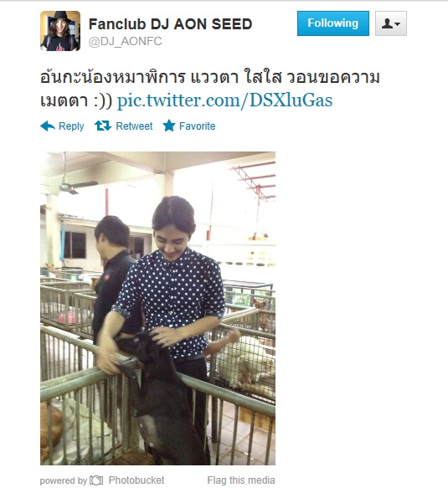The width and height of the screenshot is (448, 498).
Task: Open the pic.twitter.com/DSXluGas link
Action: tap(224, 100)
